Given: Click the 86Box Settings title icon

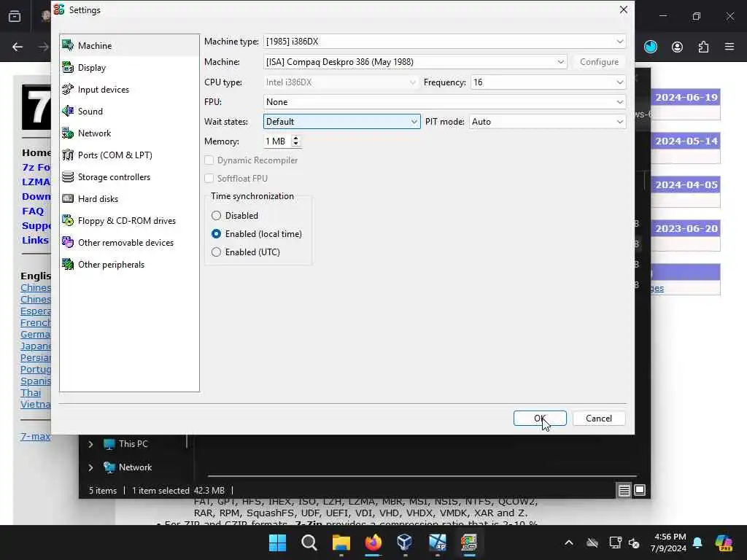Looking at the screenshot, I should pyautogui.click(x=59, y=10).
